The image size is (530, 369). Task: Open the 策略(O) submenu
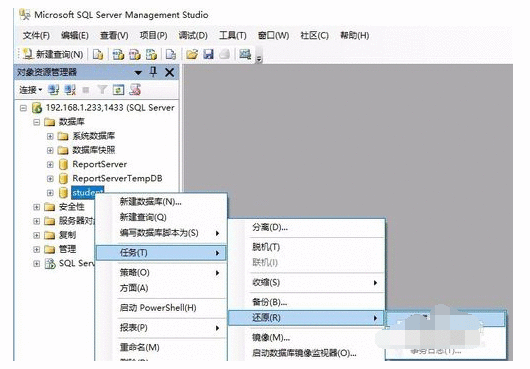tap(161, 272)
